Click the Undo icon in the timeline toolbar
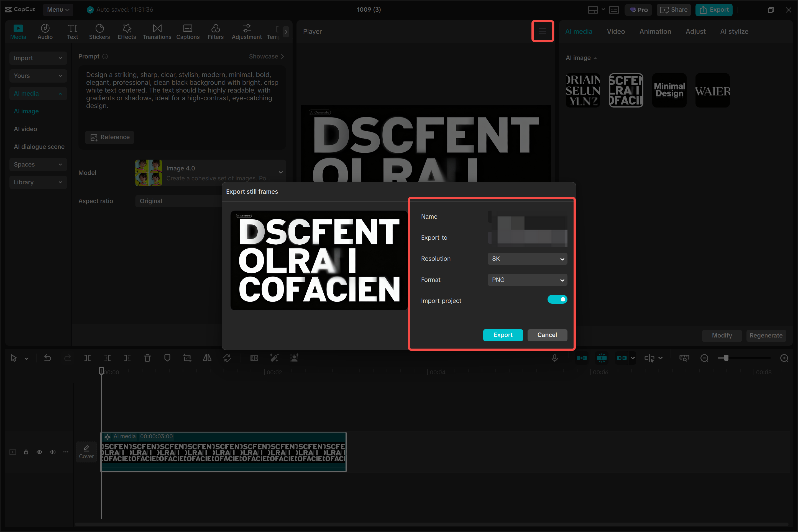798x532 pixels. [47, 358]
